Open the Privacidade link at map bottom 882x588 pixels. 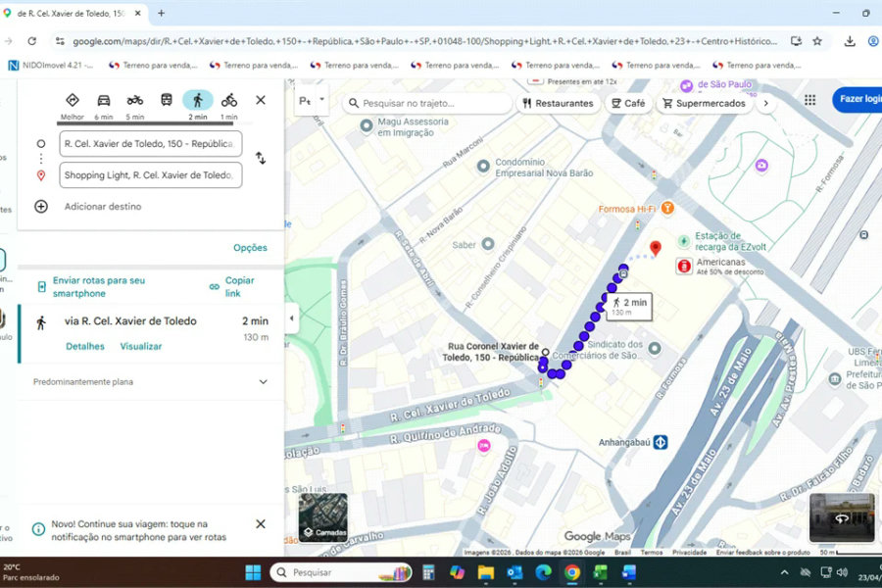click(689, 553)
